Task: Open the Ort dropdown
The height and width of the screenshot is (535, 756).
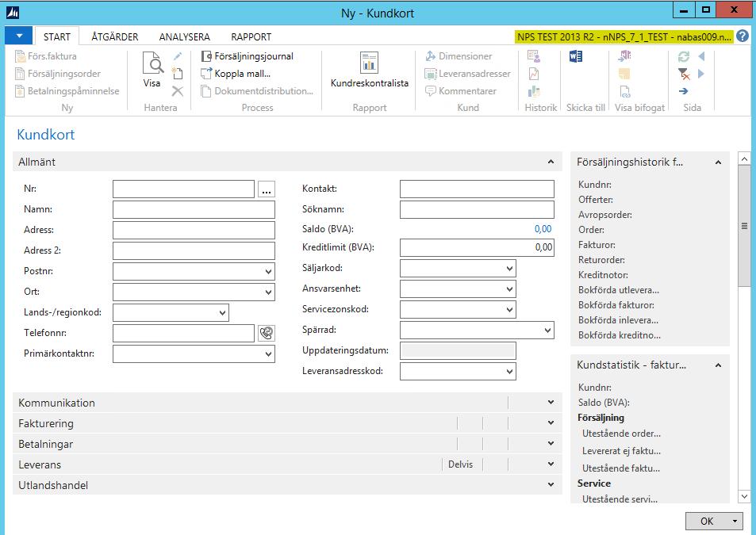Action: (x=269, y=292)
